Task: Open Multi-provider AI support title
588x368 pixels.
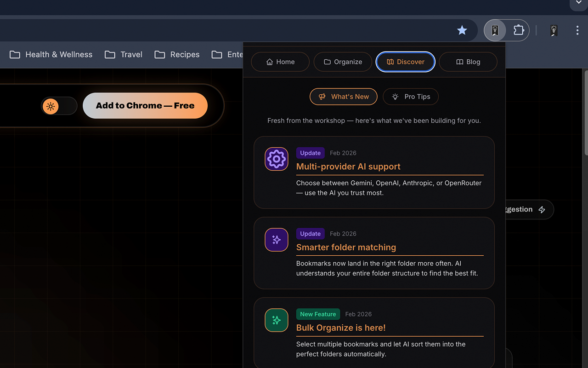Action: [348, 167]
